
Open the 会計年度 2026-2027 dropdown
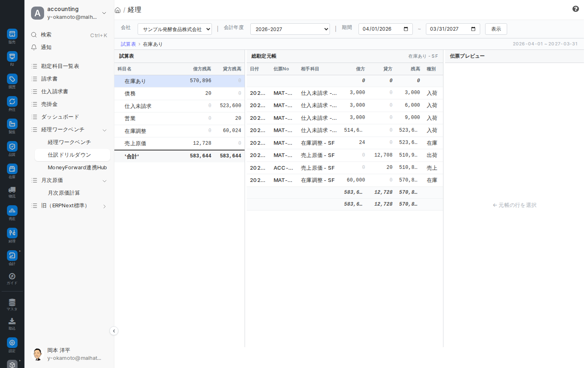[290, 29]
